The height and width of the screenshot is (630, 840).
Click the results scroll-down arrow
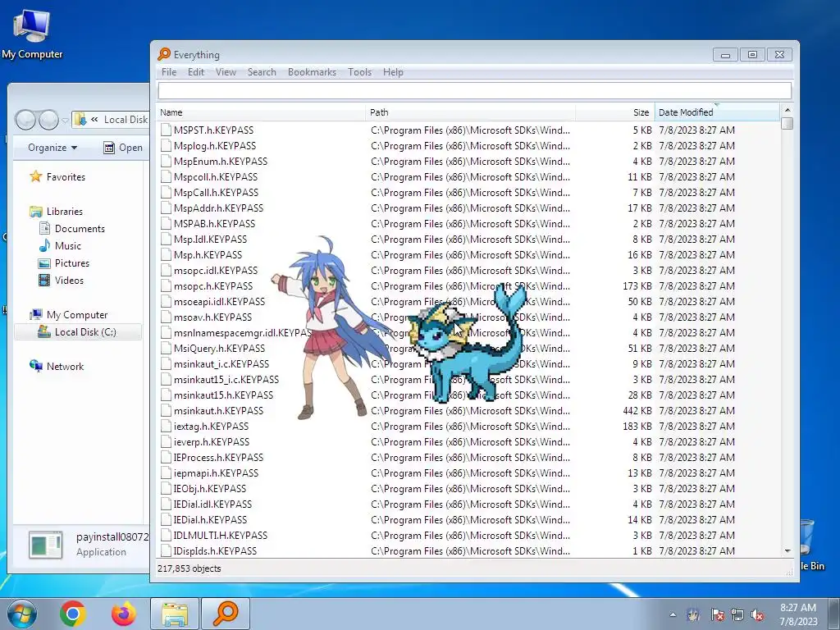pos(787,550)
